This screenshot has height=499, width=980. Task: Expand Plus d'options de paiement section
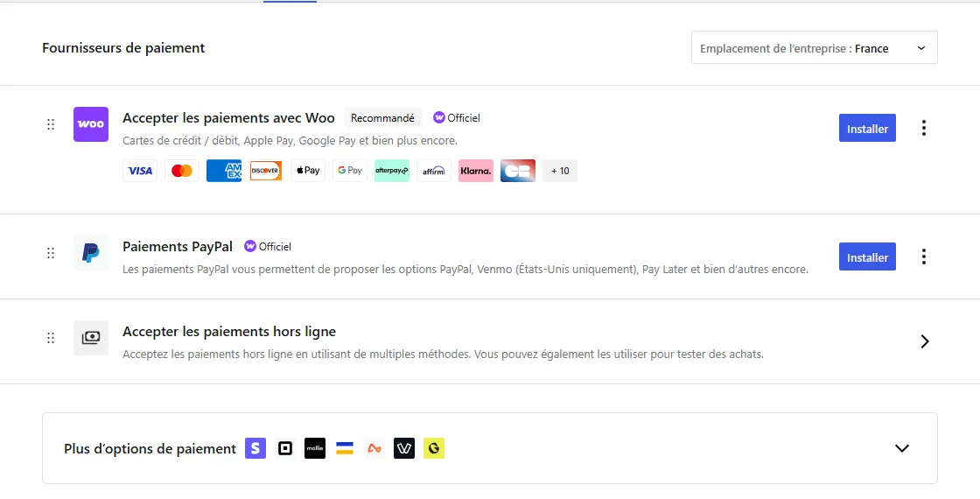(902, 448)
